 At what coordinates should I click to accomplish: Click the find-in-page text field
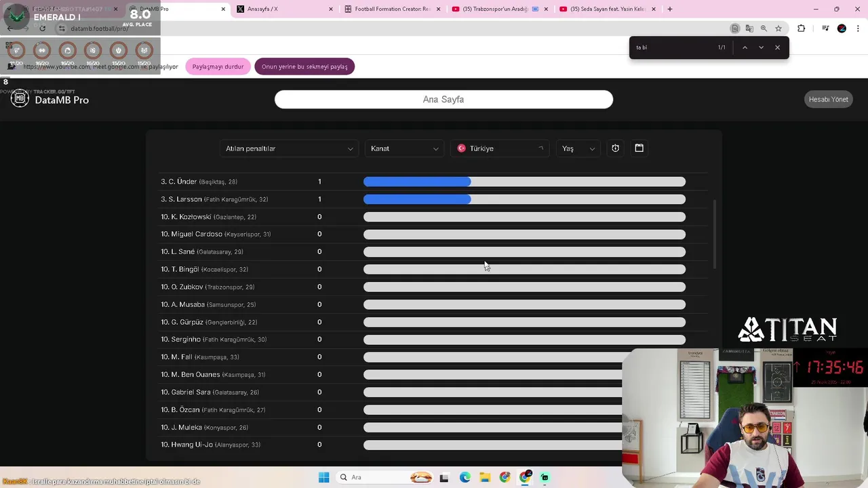[x=673, y=47]
